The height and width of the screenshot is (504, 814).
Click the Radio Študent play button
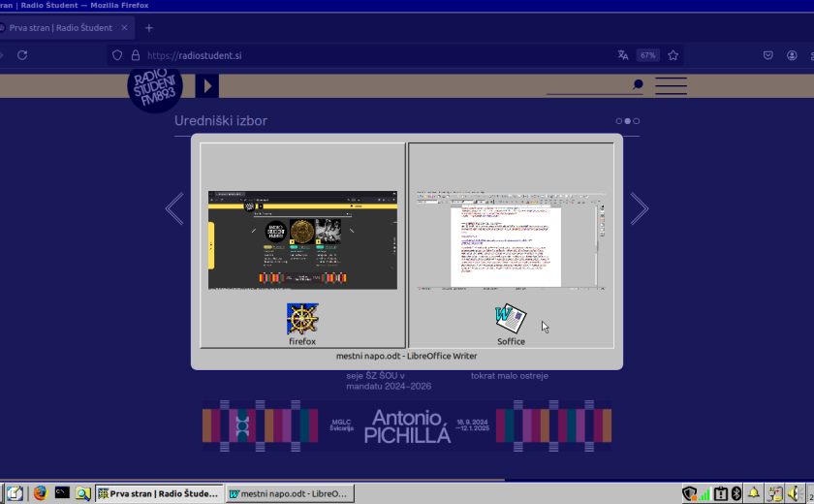pos(206,86)
